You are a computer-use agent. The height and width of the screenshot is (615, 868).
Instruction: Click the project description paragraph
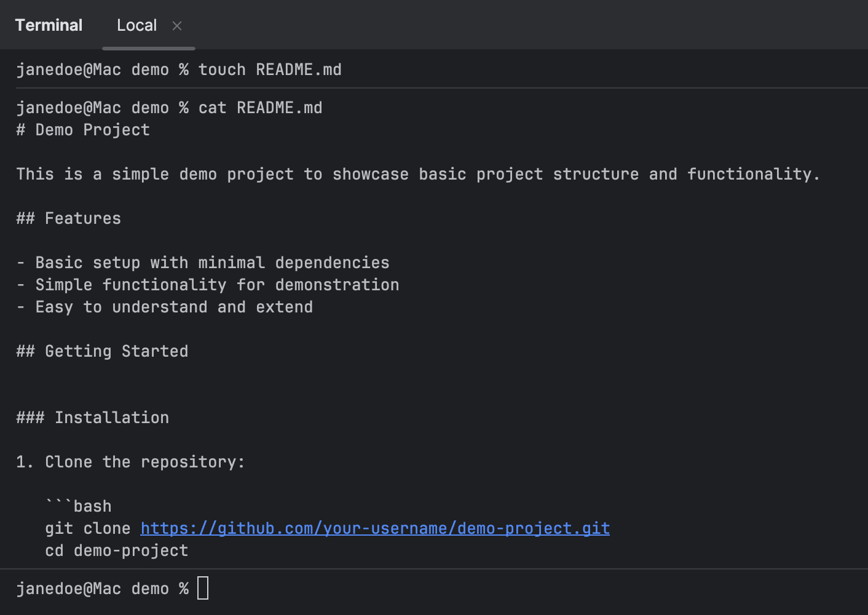point(417,174)
